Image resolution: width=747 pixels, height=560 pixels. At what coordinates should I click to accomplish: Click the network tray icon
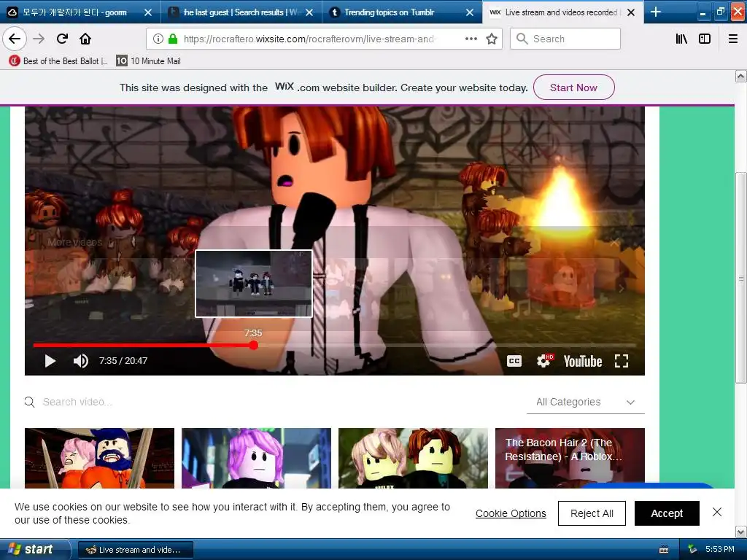692,550
